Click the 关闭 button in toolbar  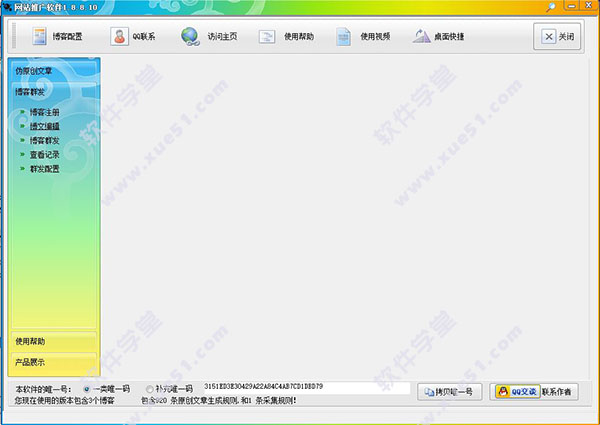pyautogui.click(x=557, y=37)
